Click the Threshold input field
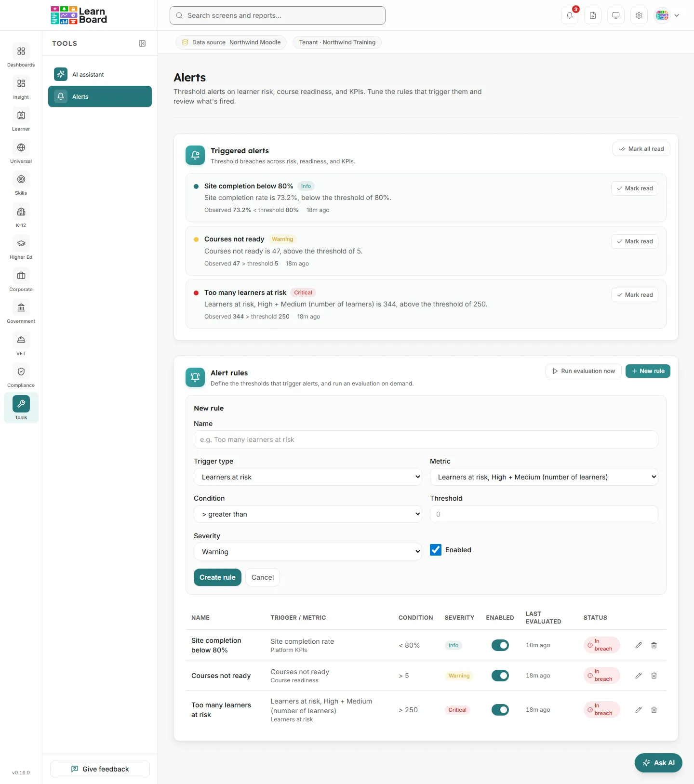The image size is (694, 784). (x=544, y=514)
